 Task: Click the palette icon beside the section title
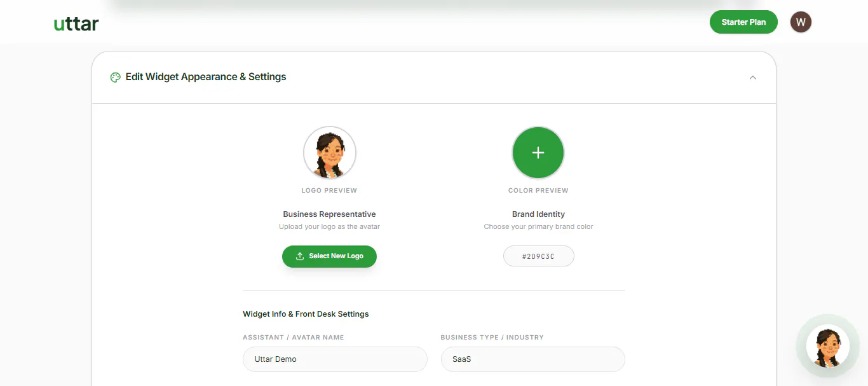click(x=115, y=78)
